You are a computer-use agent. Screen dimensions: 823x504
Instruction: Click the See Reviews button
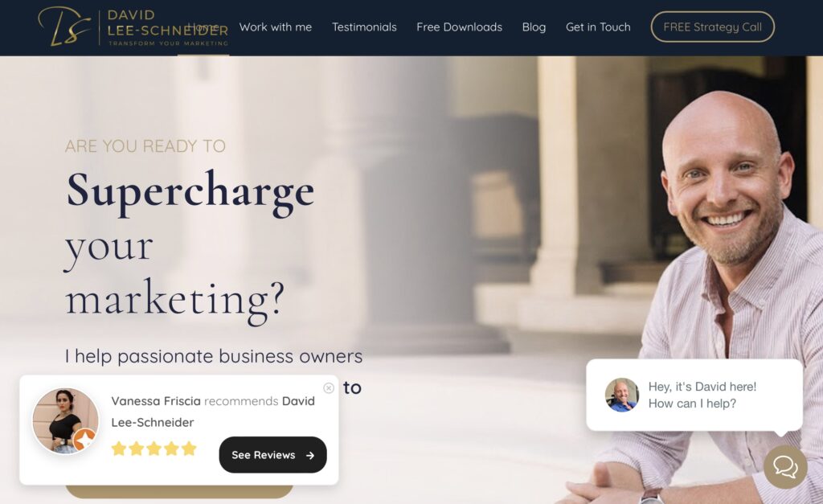tap(273, 455)
